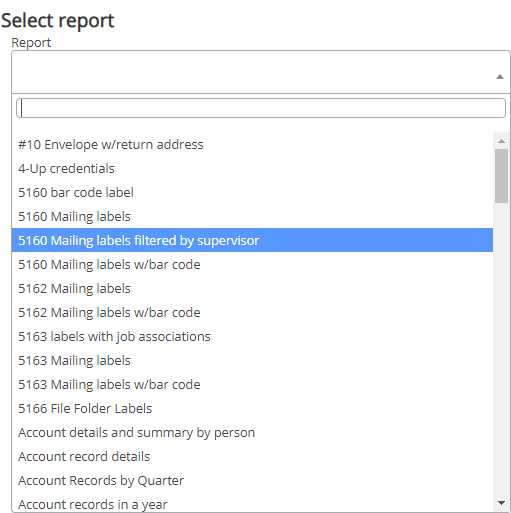Select Account Records by Quarter
The image size is (511, 513).
(x=252, y=481)
